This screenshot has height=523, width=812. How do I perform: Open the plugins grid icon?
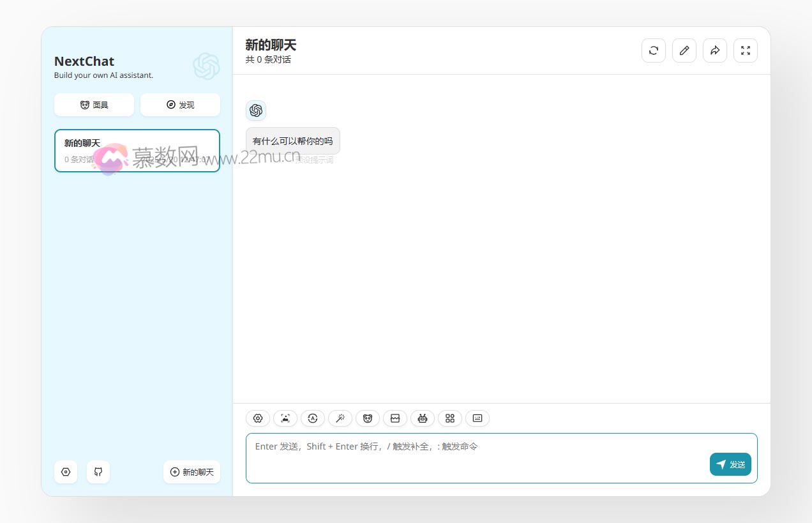click(x=450, y=418)
